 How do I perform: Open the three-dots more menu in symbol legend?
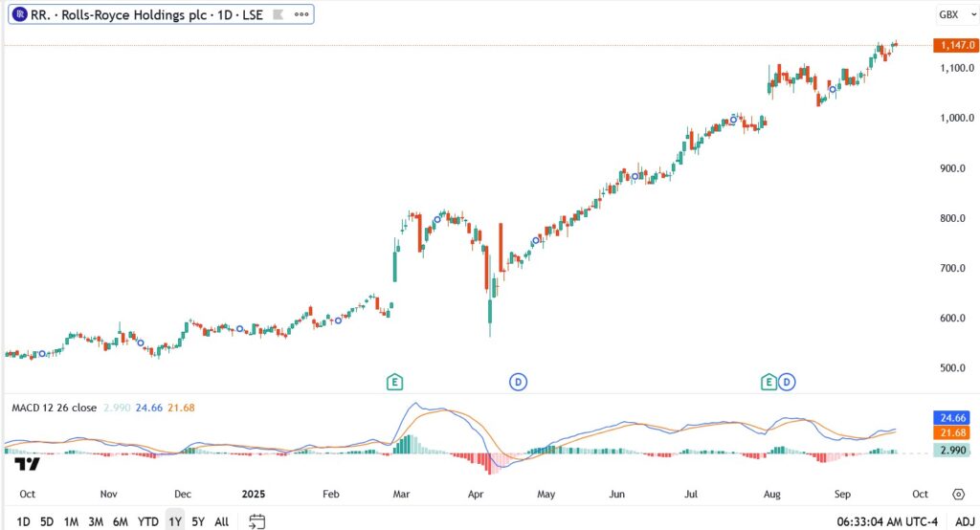(301, 15)
